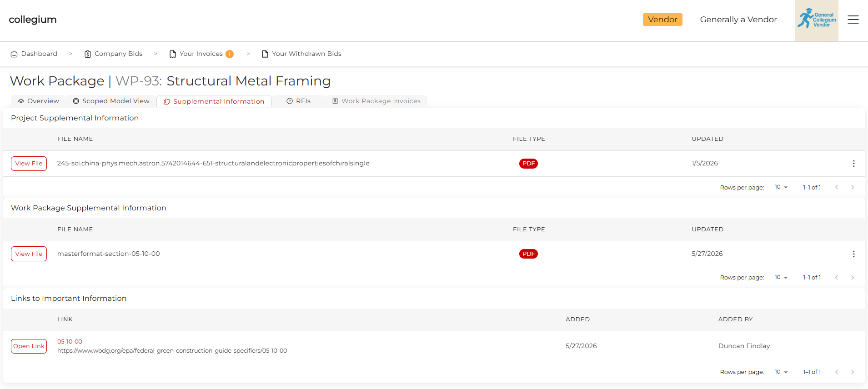This screenshot has width=868, height=389.
Task: Click the collegium home logo
Action: [x=33, y=20]
